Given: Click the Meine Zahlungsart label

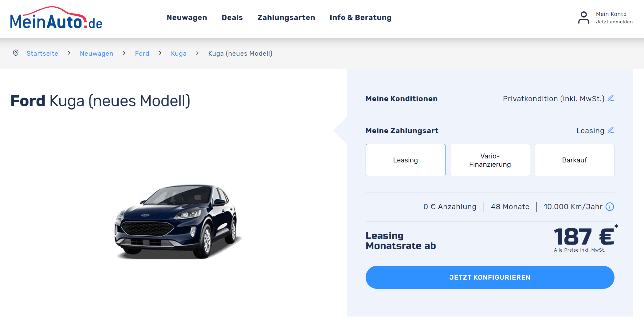Looking at the screenshot, I should pyautogui.click(x=402, y=131).
